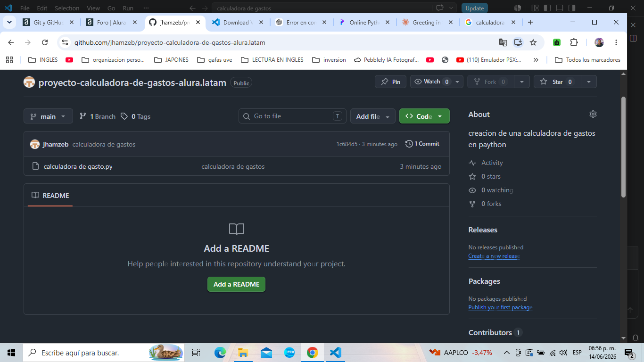
Task: Open the 0 stars link
Action: point(485,176)
